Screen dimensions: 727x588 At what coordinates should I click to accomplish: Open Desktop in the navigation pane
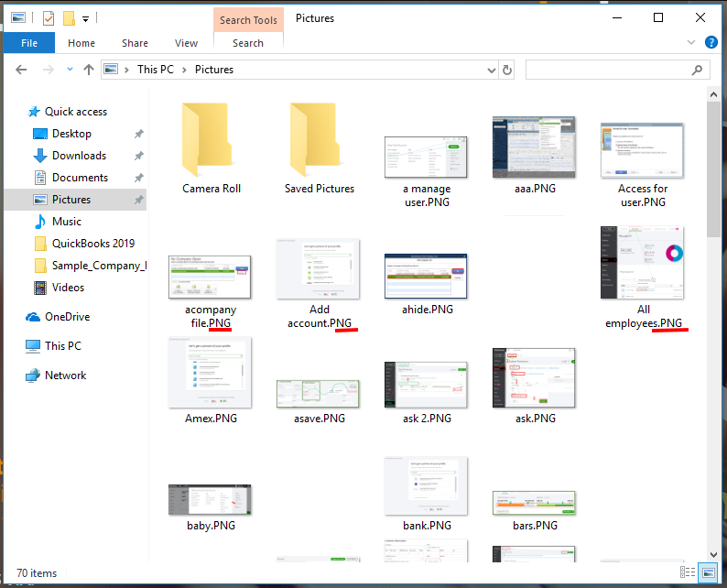tap(71, 134)
